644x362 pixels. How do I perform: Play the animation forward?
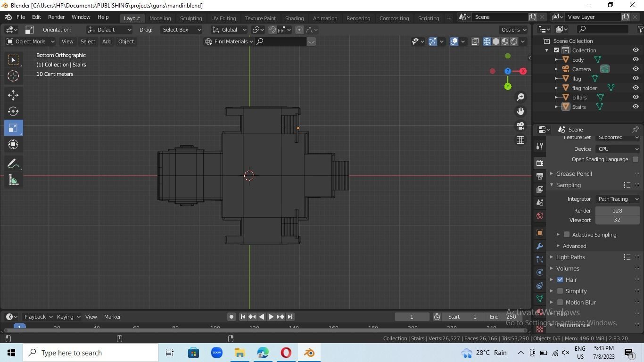271,317
